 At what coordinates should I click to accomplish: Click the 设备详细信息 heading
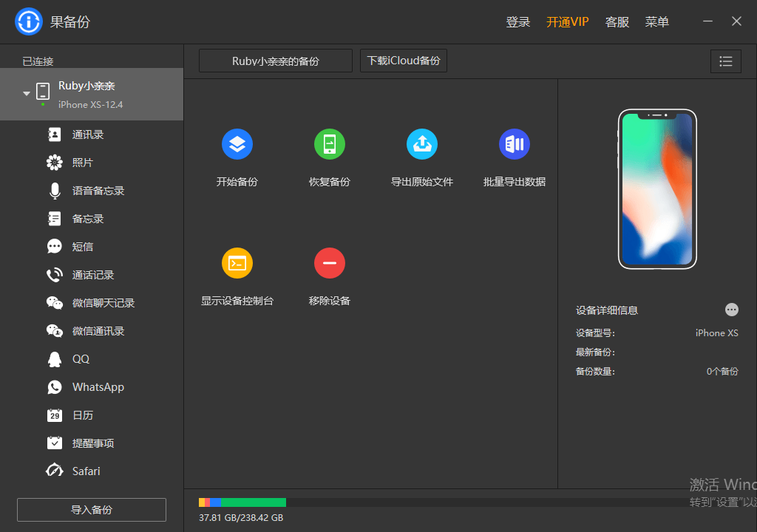pyautogui.click(x=607, y=310)
